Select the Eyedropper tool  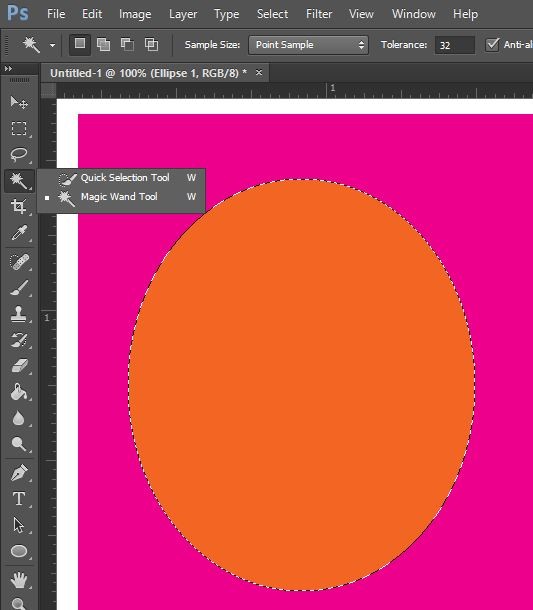click(19, 233)
